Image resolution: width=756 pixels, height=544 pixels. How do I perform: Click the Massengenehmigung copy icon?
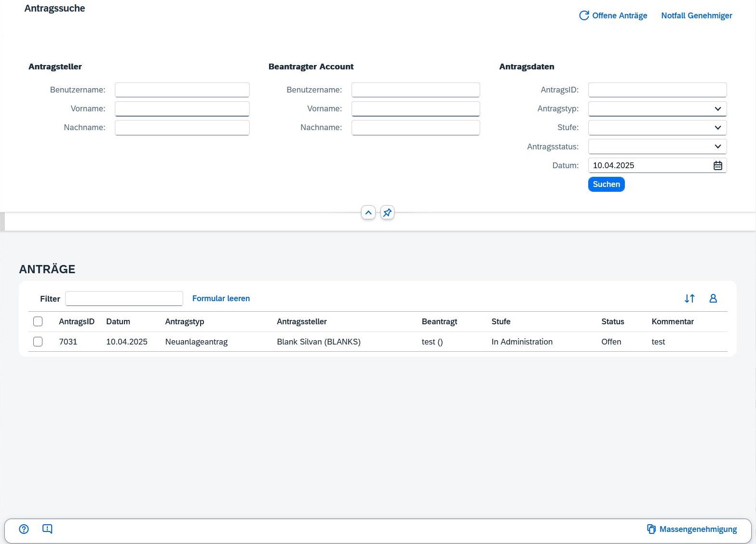(x=651, y=529)
